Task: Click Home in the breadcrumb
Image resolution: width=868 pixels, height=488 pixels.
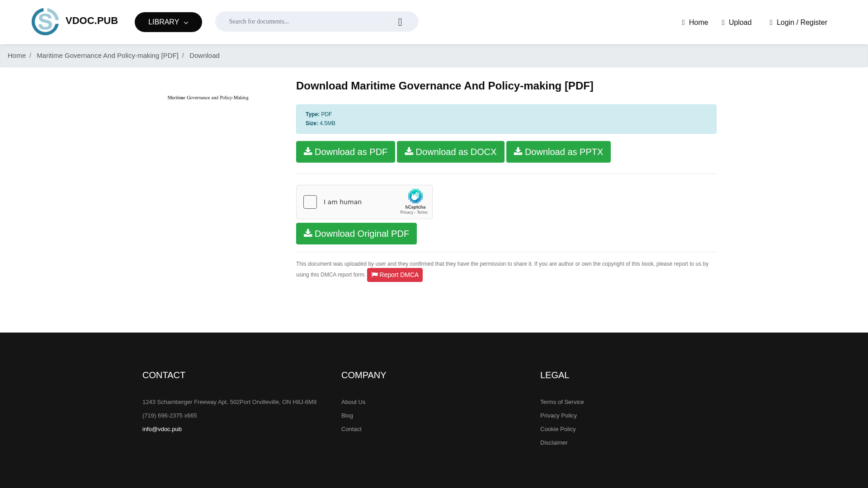Action: pyautogui.click(x=17, y=56)
